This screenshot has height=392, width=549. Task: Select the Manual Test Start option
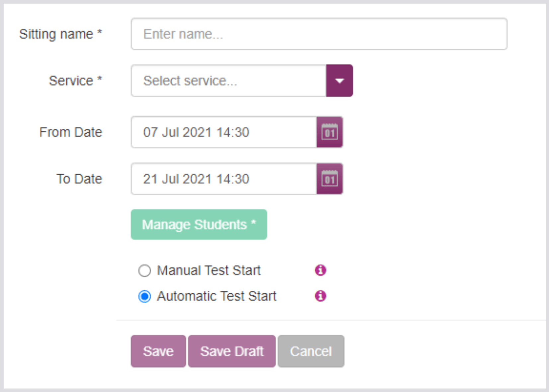(x=145, y=271)
